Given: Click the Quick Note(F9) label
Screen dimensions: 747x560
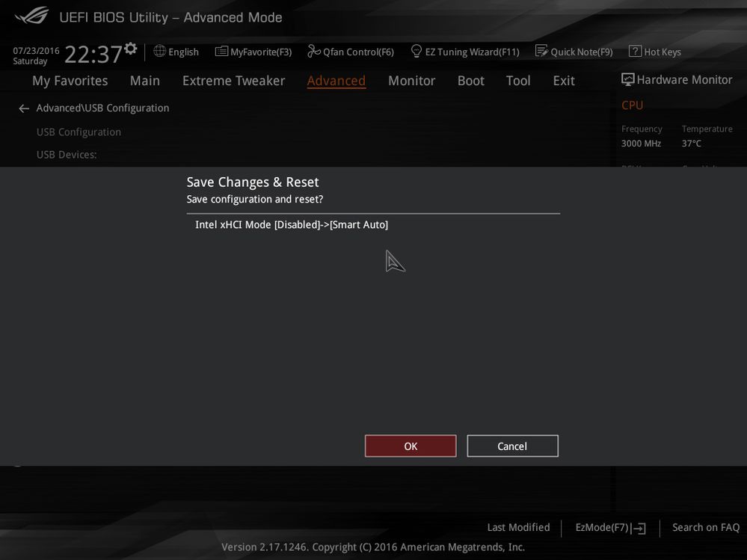Looking at the screenshot, I should (x=582, y=52).
